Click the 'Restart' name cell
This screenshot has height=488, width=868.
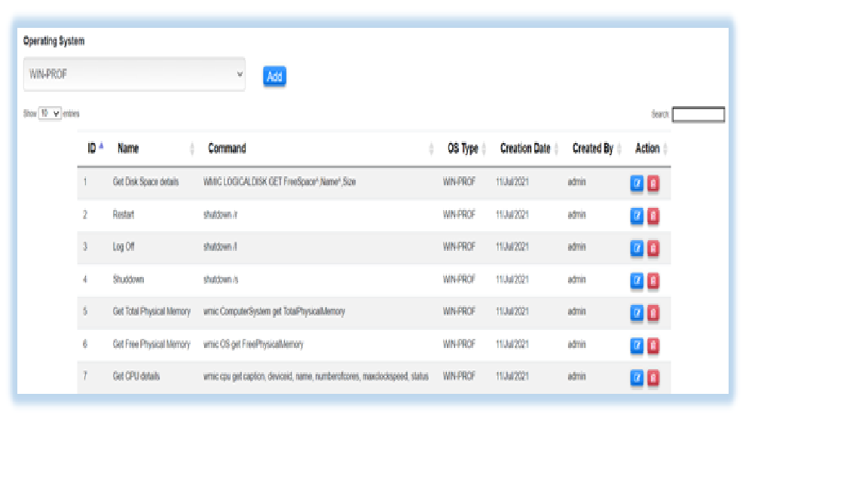pos(124,215)
